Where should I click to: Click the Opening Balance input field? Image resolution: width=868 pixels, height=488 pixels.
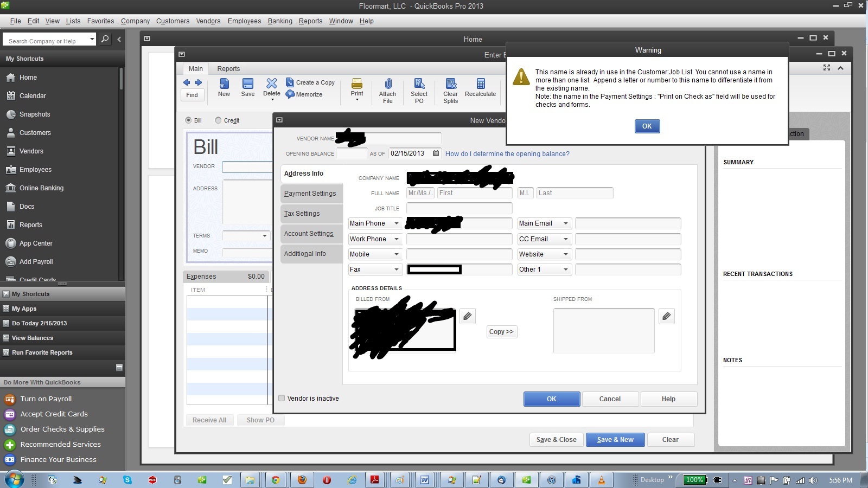[x=352, y=153]
